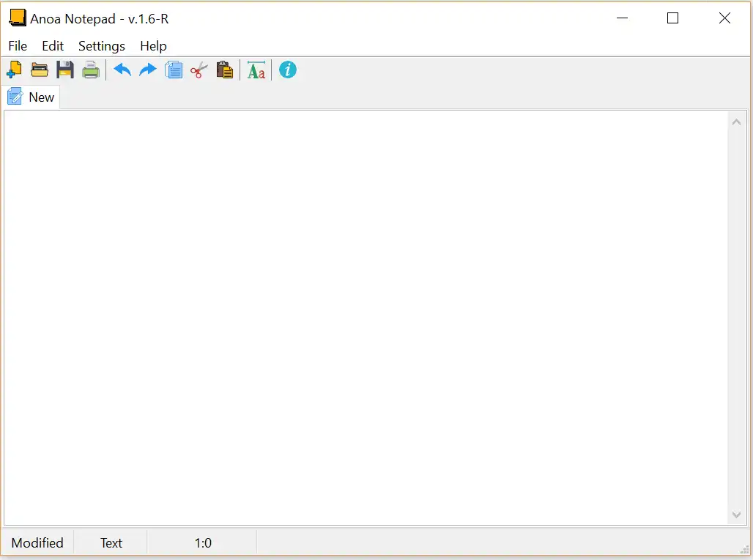Click the 1:0 cursor position indicator
Viewport: 753px width, 560px height.
point(203,542)
